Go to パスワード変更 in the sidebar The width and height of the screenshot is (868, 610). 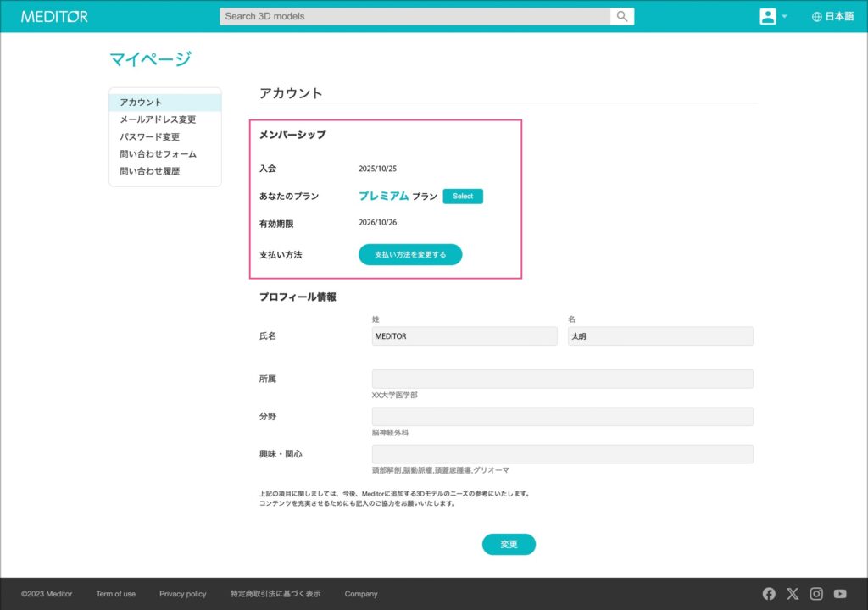pos(149,136)
